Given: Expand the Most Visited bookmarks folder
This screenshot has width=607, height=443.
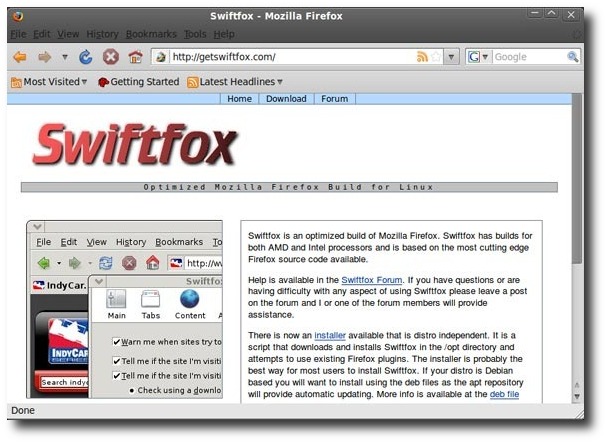Looking at the screenshot, I should [x=49, y=82].
